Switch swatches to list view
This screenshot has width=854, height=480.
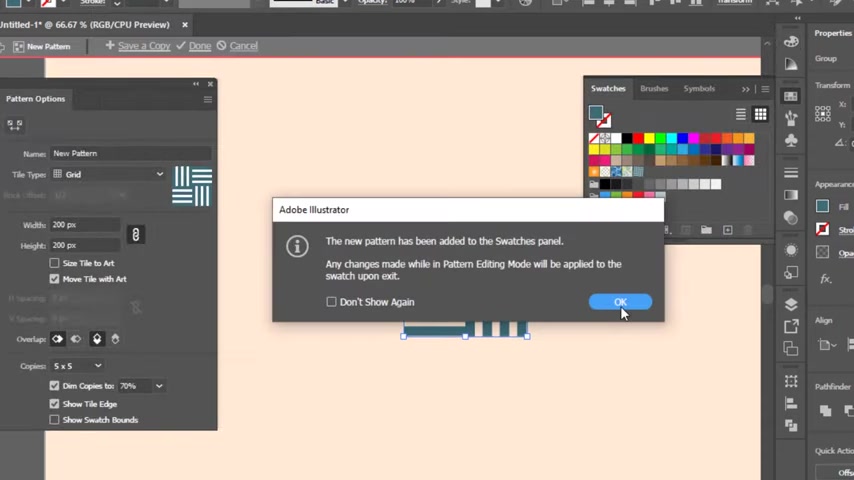tap(741, 114)
